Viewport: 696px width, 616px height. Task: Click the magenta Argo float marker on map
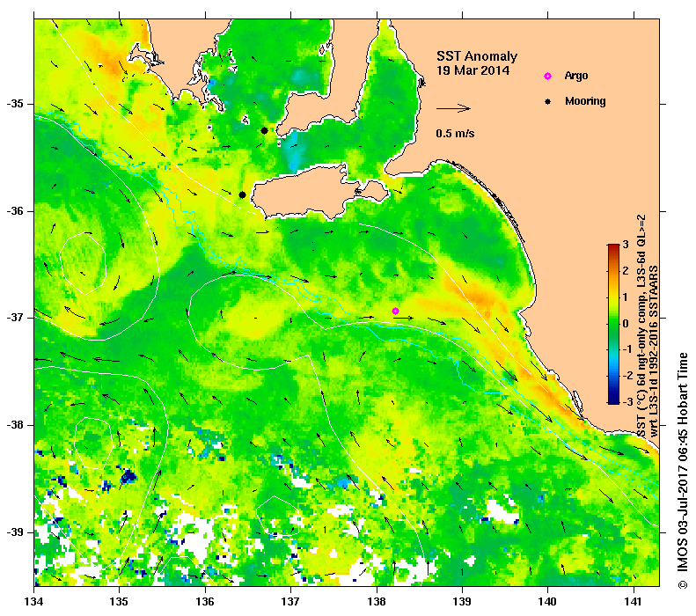pos(395,312)
